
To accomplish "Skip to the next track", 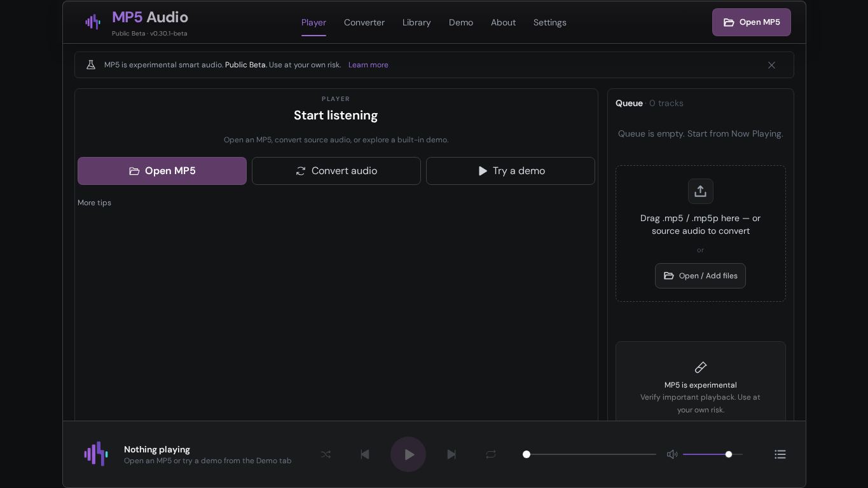I will point(451,454).
